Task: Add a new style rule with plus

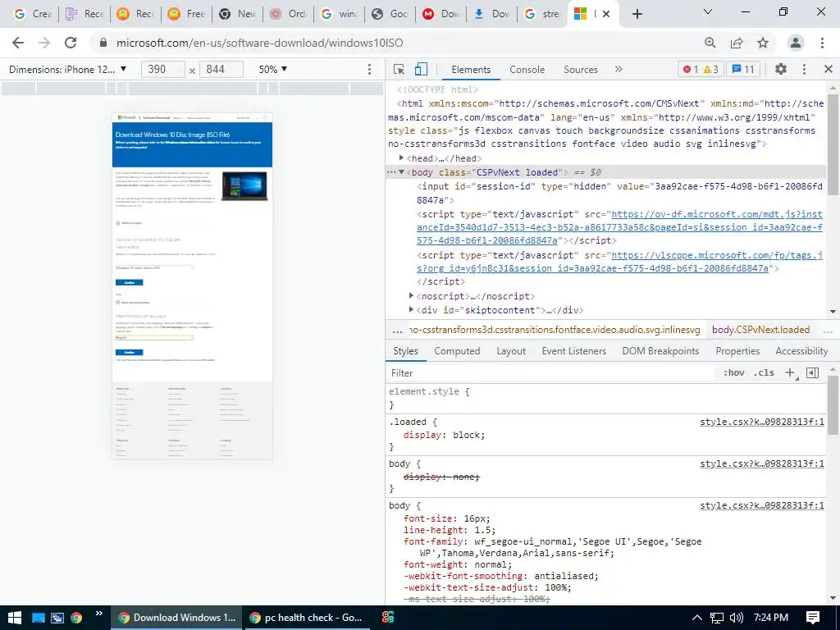Action: (x=790, y=373)
